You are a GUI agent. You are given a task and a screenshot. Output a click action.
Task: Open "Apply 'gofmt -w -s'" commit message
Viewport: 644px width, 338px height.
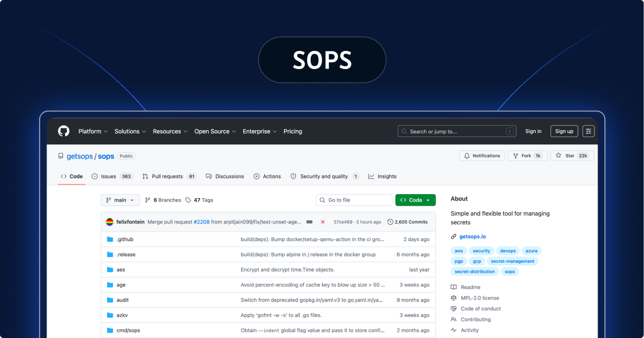point(281,315)
